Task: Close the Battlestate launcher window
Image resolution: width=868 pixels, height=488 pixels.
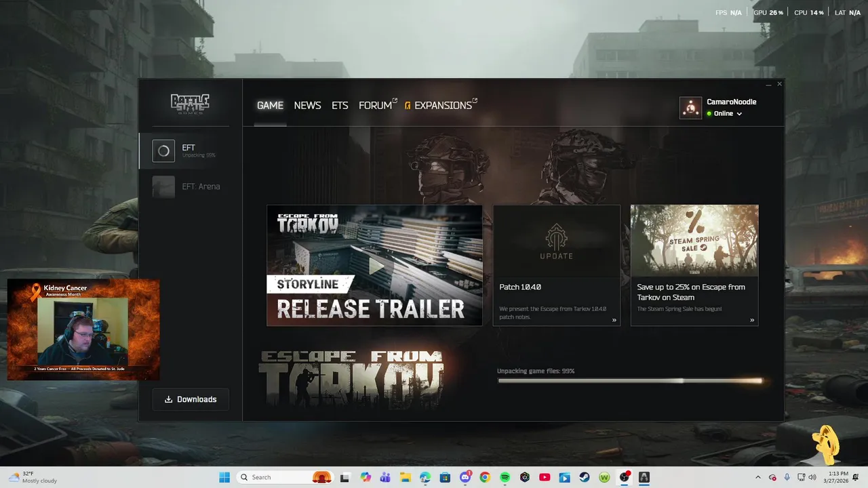Action: [x=779, y=84]
